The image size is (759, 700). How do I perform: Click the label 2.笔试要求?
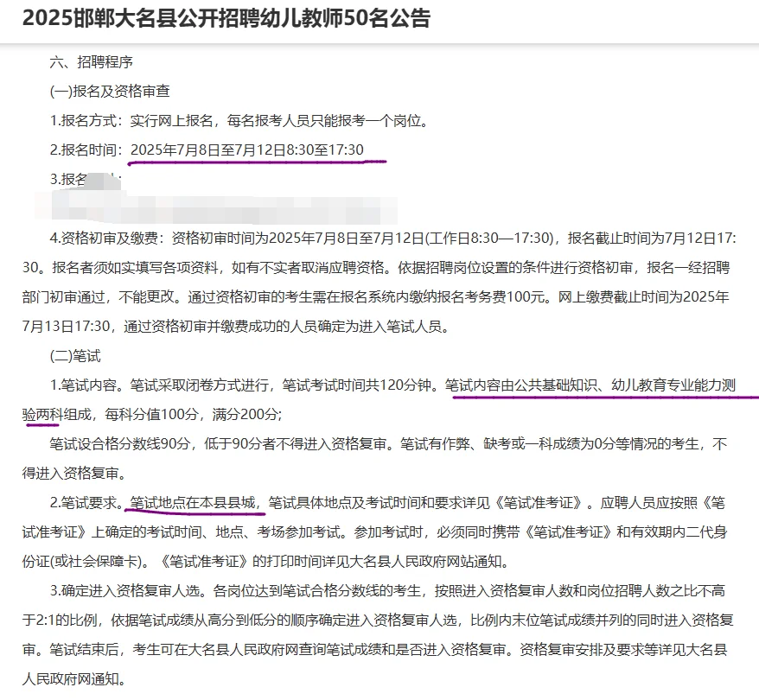click(x=83, y=503)
